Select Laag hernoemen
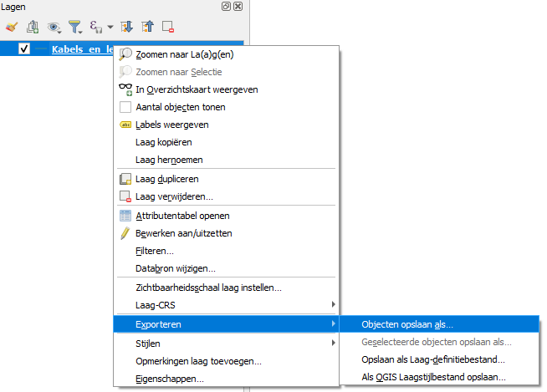Viewport: 547px width, 392px height. tap(226, 160)
